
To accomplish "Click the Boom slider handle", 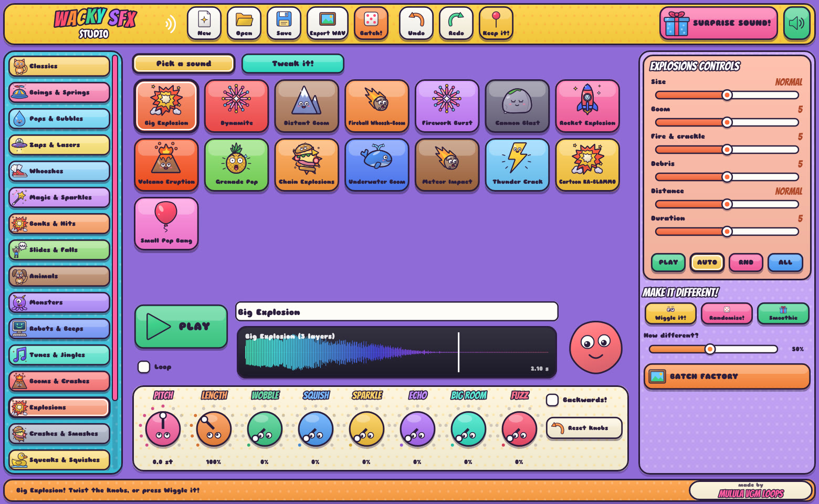I will 727,122.
